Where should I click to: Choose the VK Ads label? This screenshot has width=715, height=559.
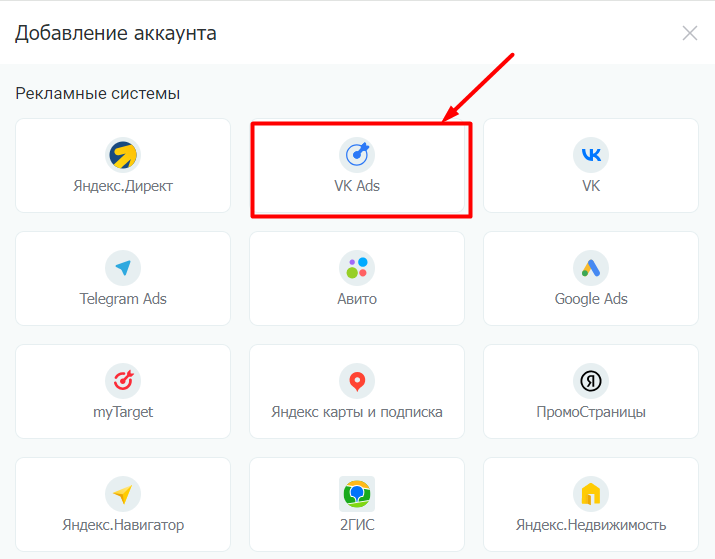357,186
